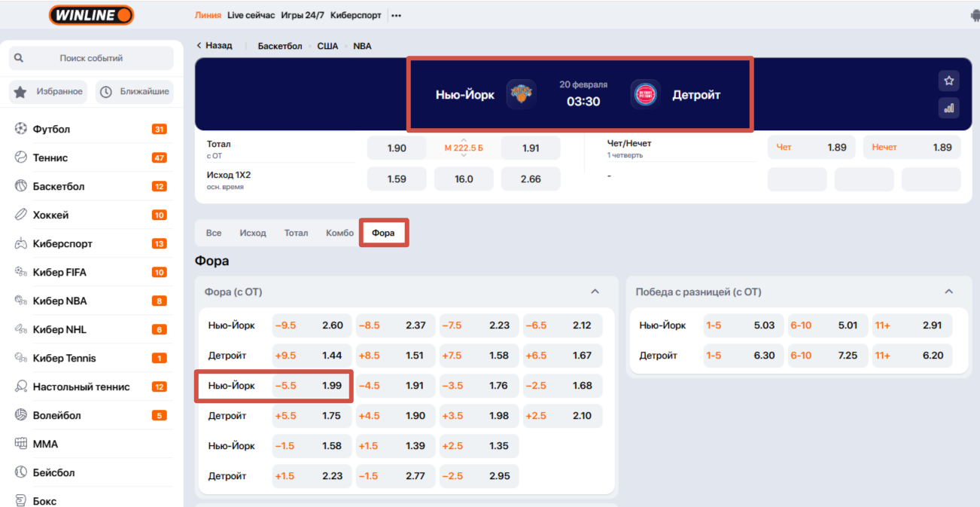Open the Линия tab
This screenshot has width=980, height=507.
208,15
